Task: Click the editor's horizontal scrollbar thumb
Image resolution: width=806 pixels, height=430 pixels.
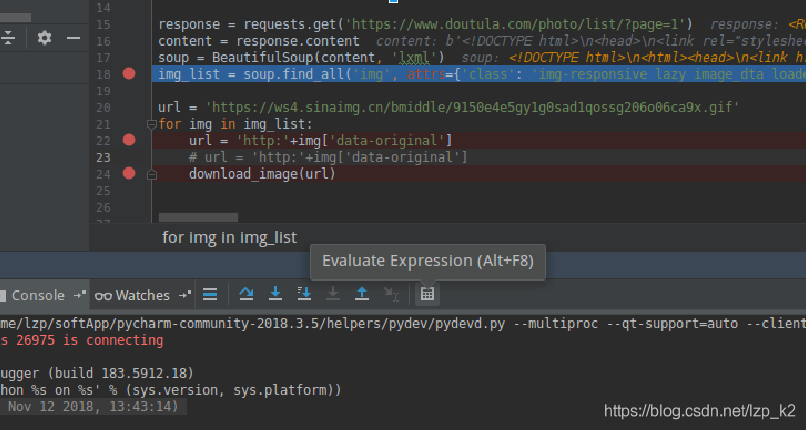Action: [x=198, y=217]
